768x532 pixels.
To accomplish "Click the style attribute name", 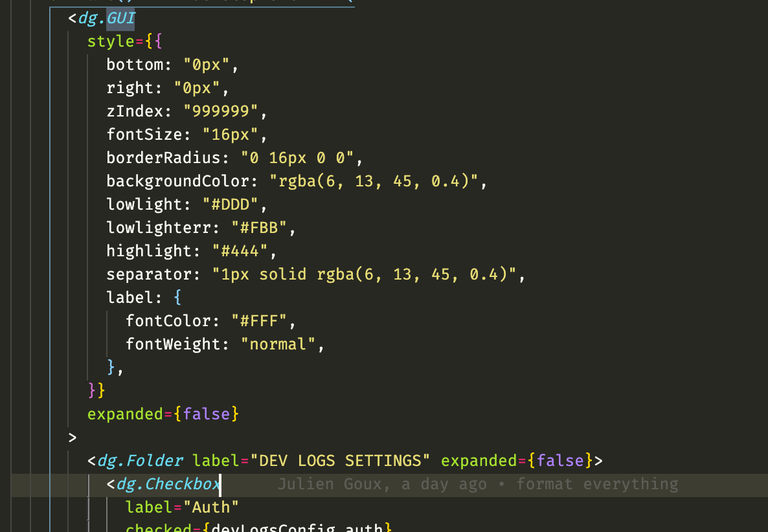I will 111,41.
